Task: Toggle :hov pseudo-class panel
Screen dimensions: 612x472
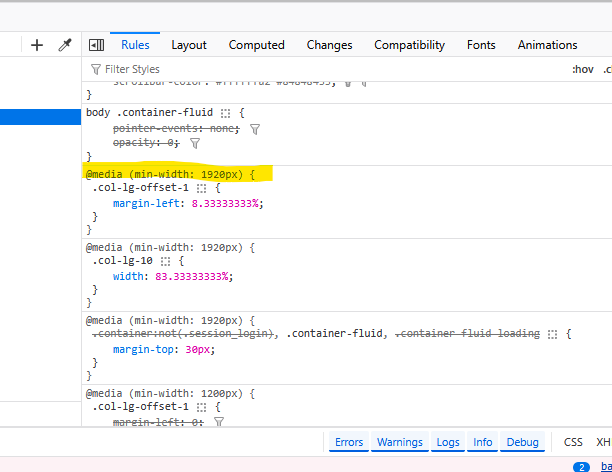Action: point(583,69)
